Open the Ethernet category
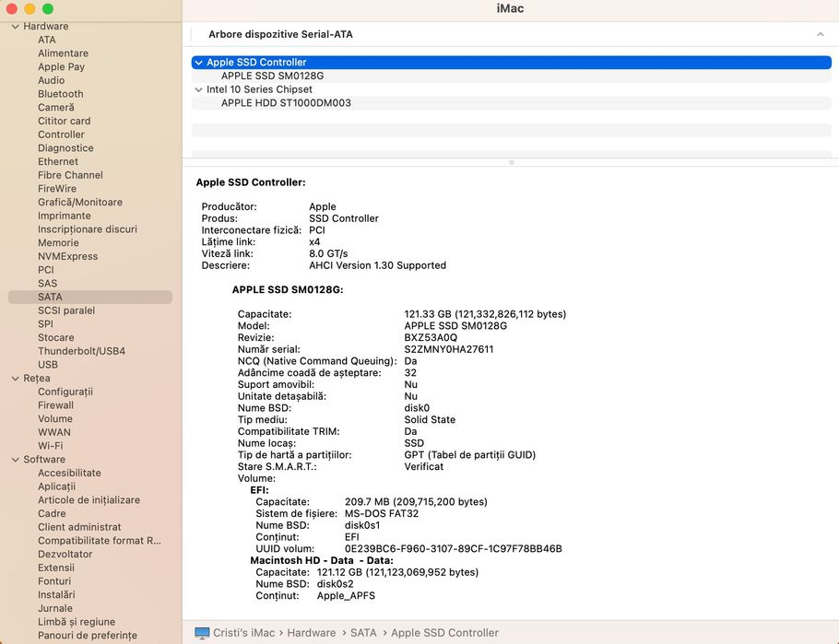The width and height of the screenshot is (839, 644). (x=58, y=161)
